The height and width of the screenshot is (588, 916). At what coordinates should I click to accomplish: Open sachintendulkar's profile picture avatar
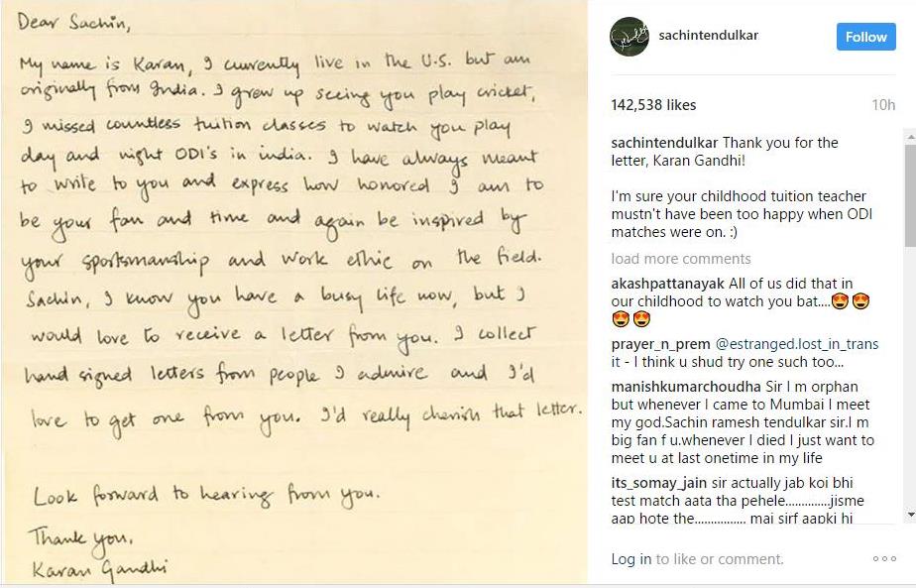point(629,37)
